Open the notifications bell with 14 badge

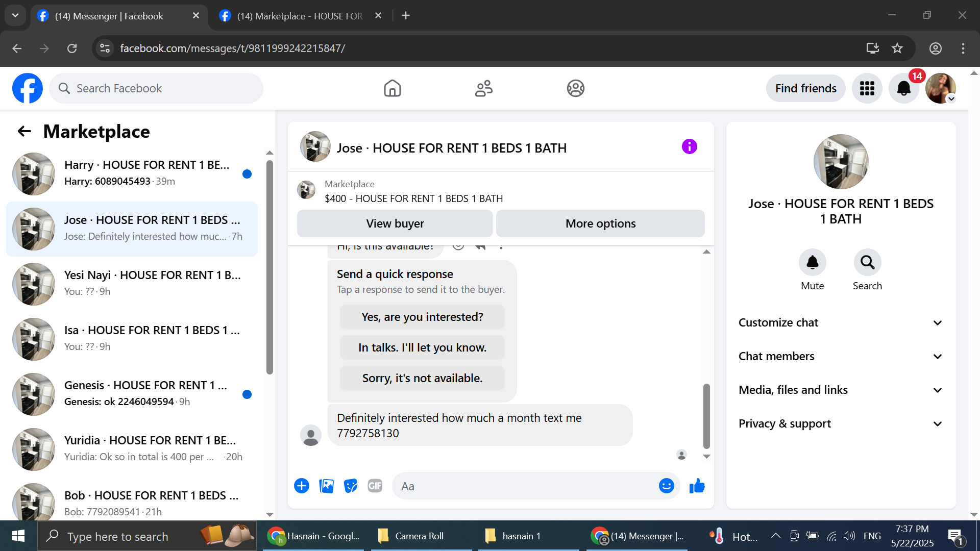tap(903, 88)
